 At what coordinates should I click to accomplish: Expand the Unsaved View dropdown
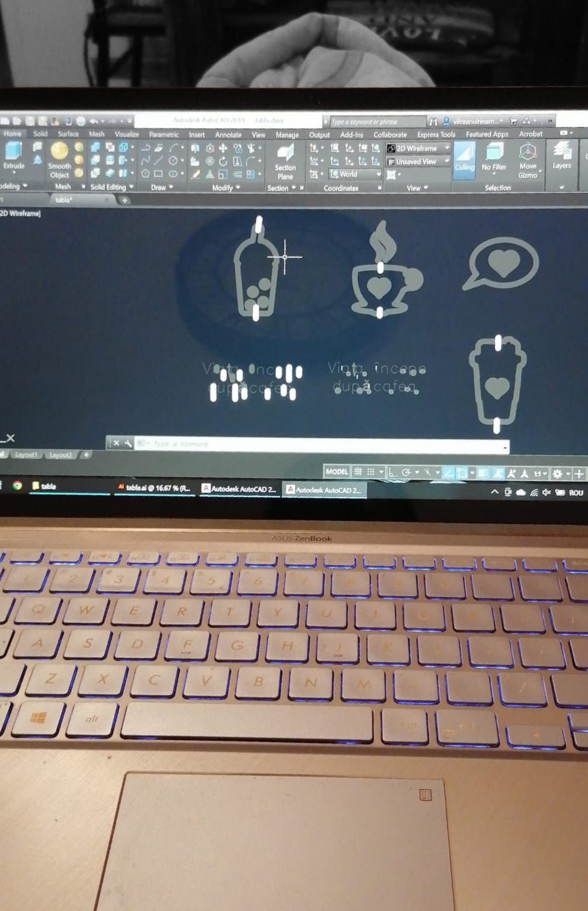click(x=418, y=161)
